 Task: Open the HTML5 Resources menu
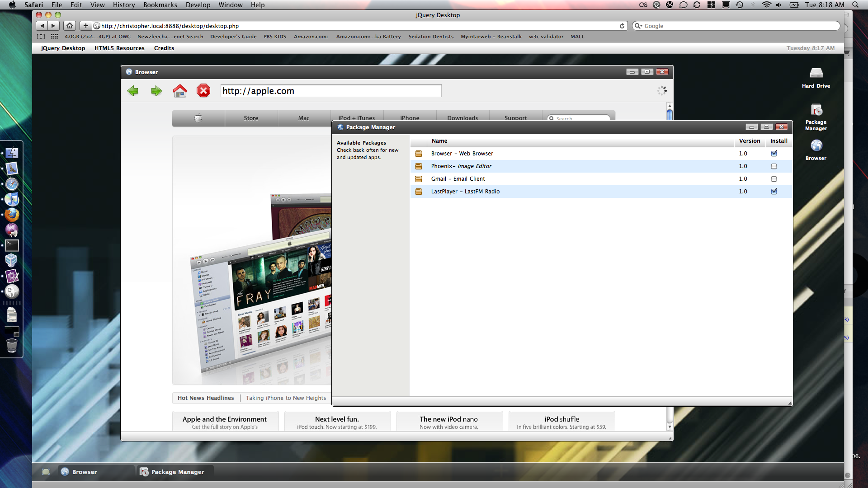tap(119, 48)
